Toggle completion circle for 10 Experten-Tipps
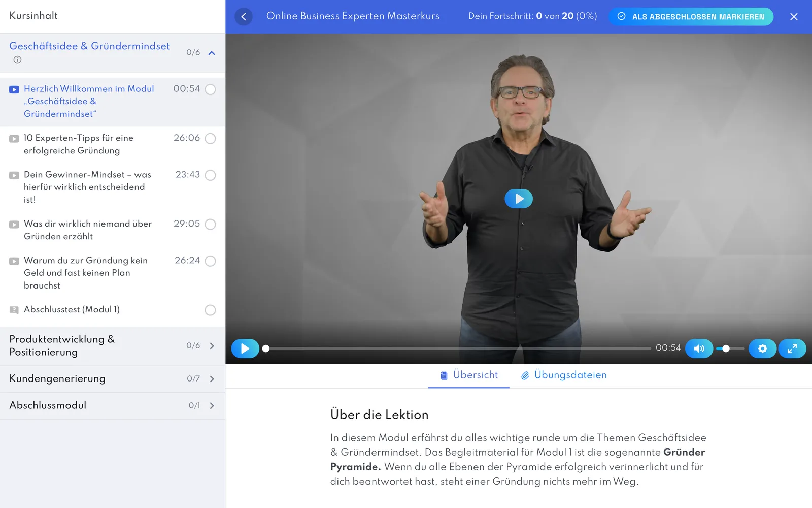812x508 pixels. tap(210, 139)
